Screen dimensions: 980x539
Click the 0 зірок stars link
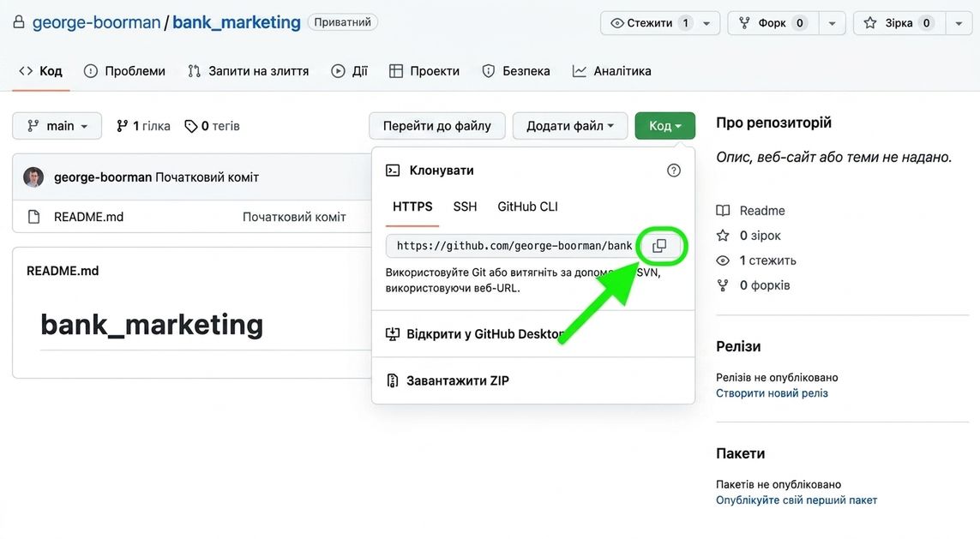click(749, 236)
